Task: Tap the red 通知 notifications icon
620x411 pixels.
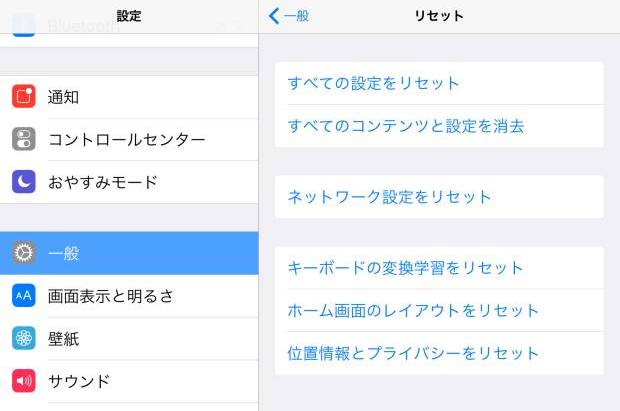Action: (x=24, y=96)
